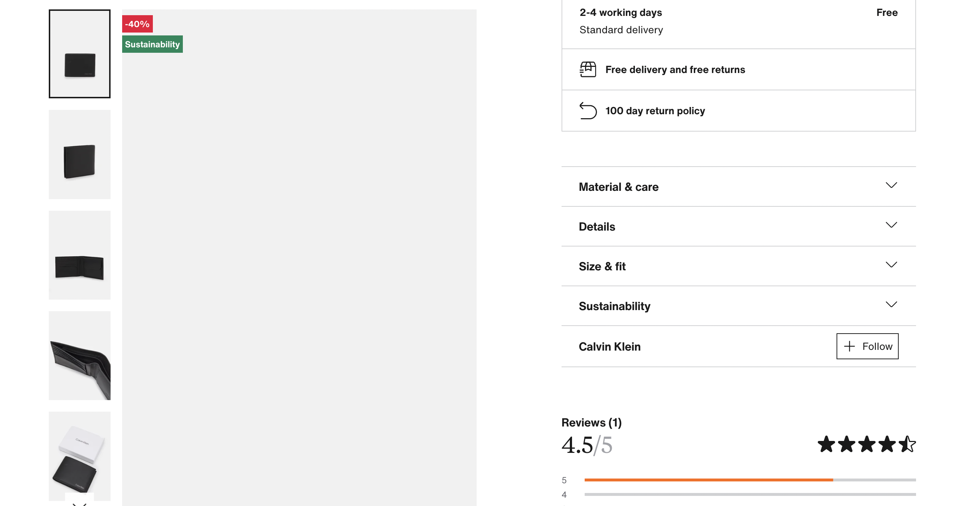980x506 pixels.
Task: Open the Sustainability accordion section
Action: [738, 306]
